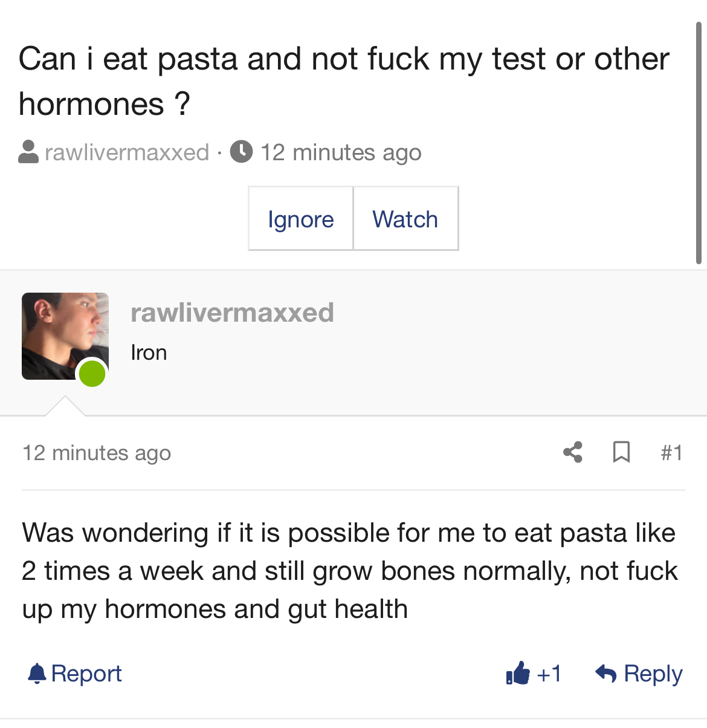Click the post's 12 minutes ago timestamp
Image resolution: width=707 pixels, height=728 pixels.
tap(97, 453)
